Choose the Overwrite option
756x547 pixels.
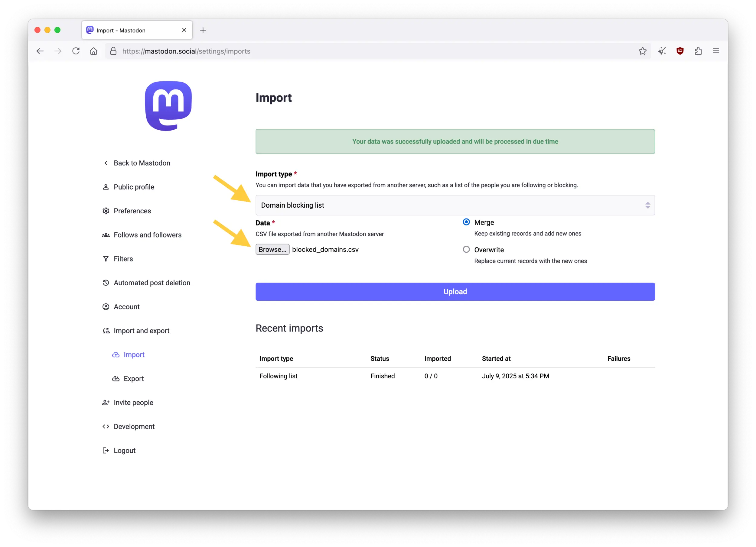coord(466,249)
